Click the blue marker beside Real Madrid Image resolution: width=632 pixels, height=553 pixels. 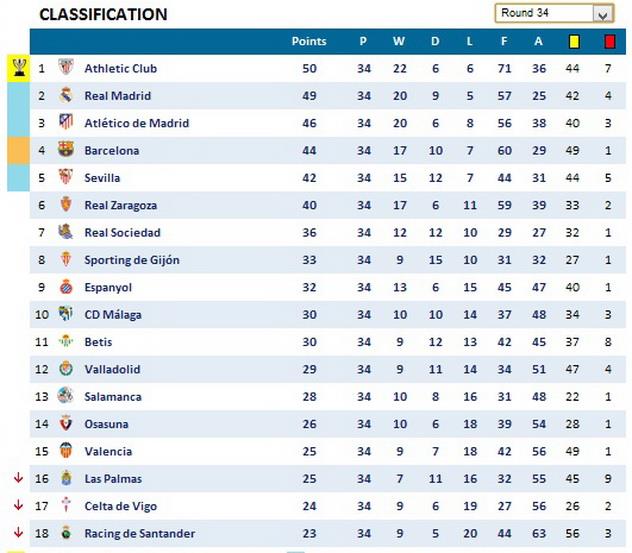pyautogui.click(x=18, y=96)
